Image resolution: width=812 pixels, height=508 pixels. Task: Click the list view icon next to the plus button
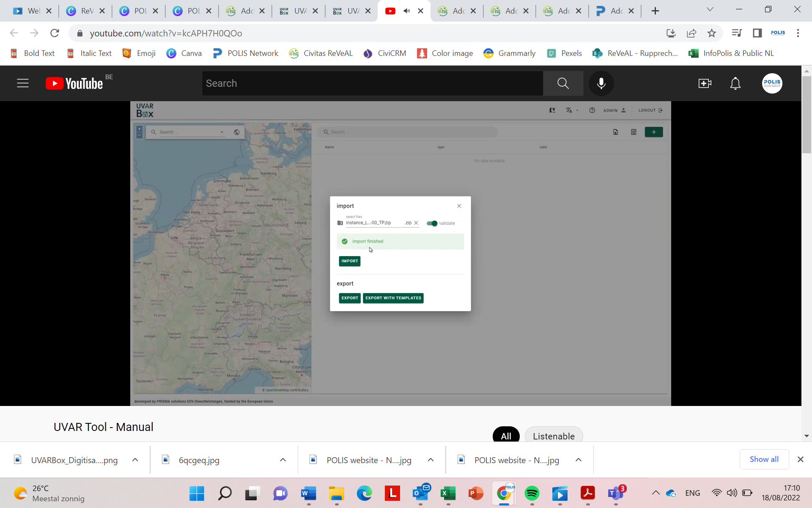633,132
